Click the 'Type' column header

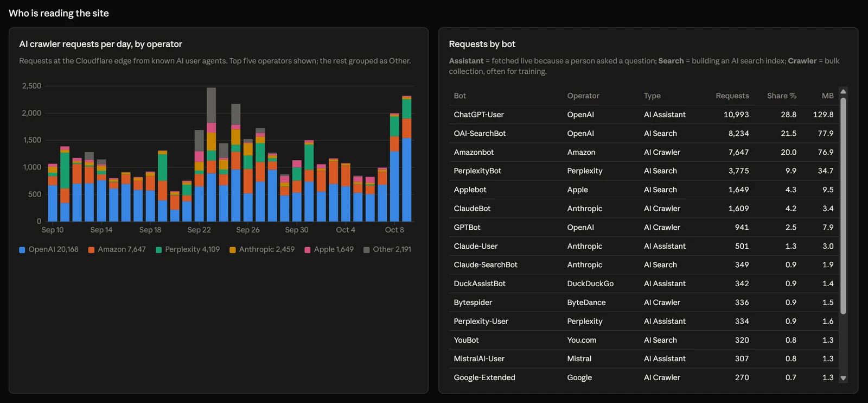[652, 96]
